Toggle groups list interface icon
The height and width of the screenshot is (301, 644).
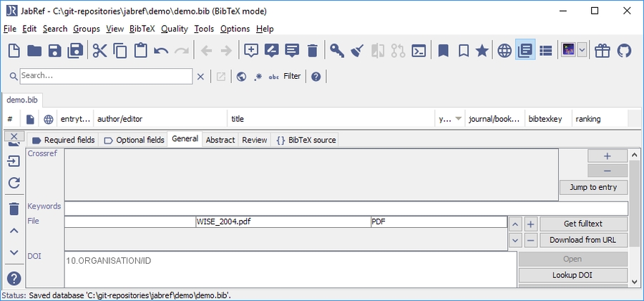(545, 51)
